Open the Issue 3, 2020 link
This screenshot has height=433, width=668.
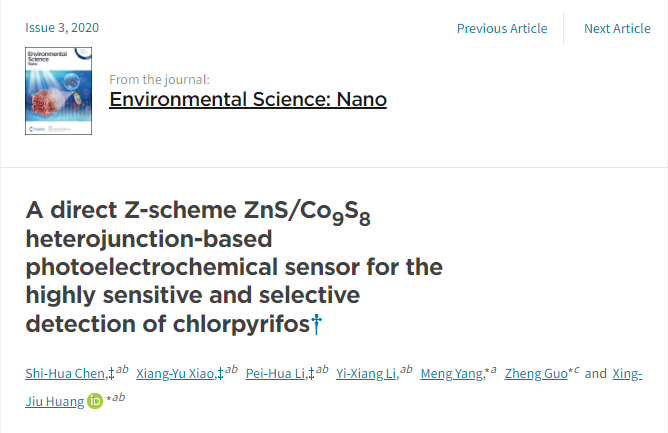(62, 27)
